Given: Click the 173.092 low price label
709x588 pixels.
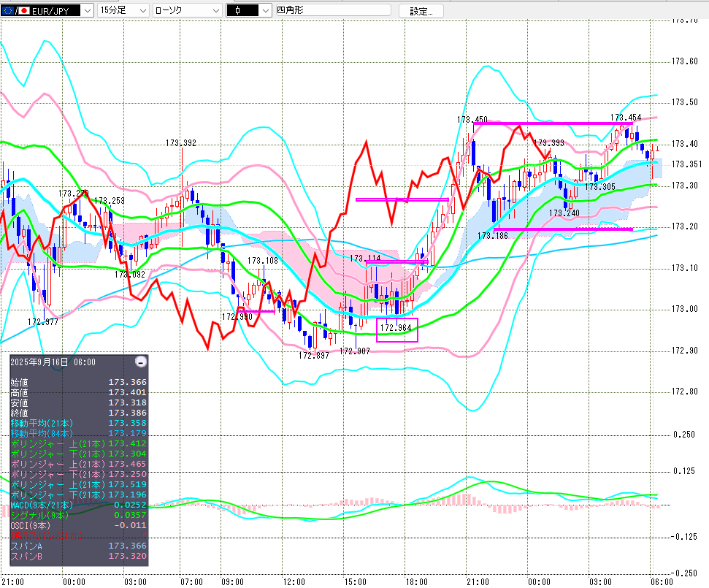Looking at the screenshot, I should point(130,275).
